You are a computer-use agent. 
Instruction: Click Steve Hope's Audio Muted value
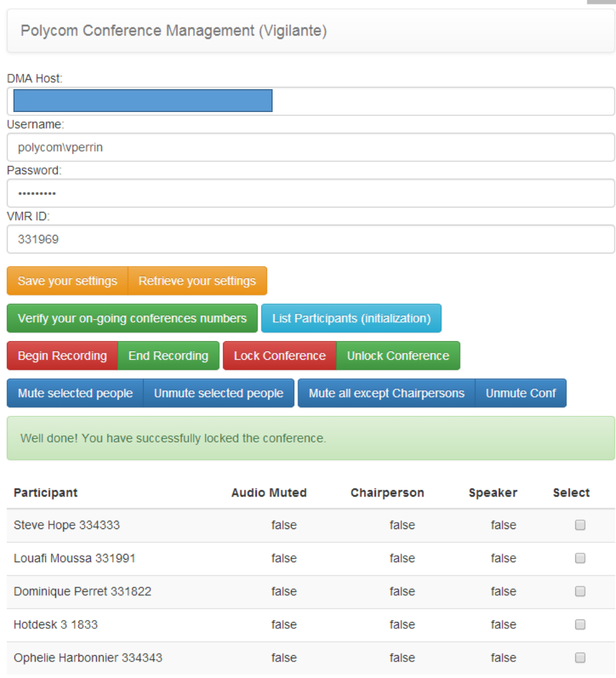(x=284, y=525)
